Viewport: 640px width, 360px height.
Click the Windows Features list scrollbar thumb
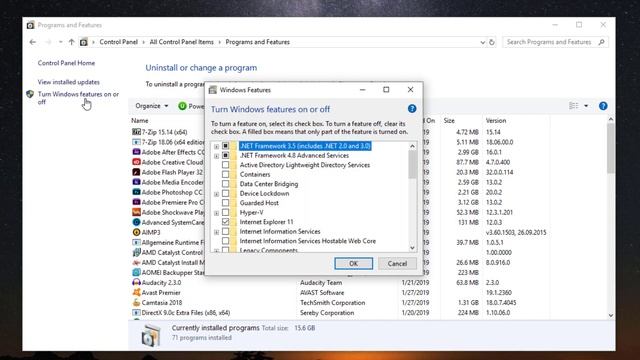tap(412, 164)
